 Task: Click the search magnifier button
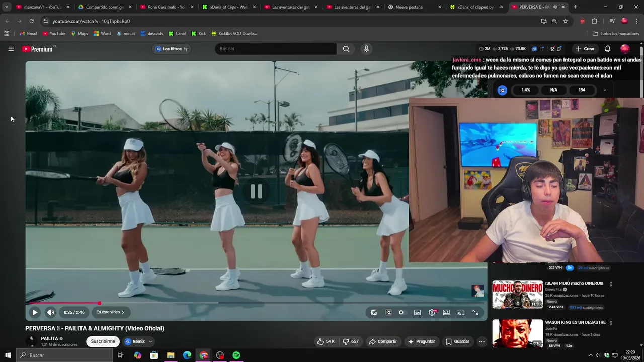tap(346, 49)
